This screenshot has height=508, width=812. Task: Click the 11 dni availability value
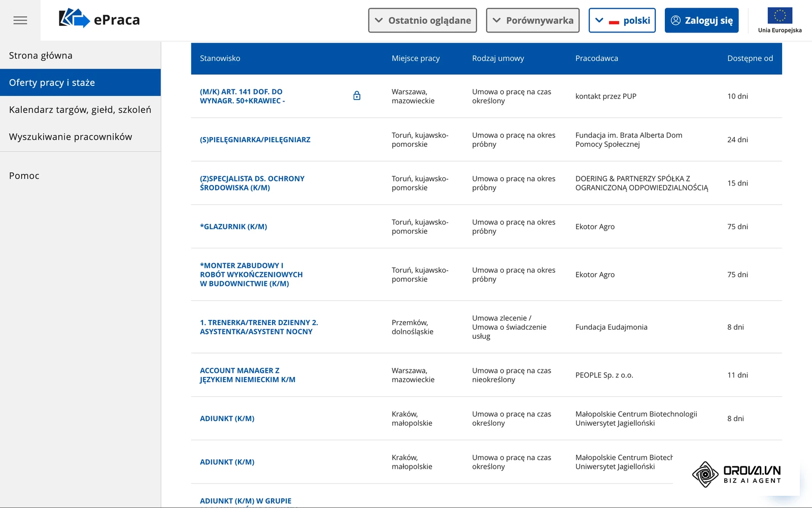[737, 375]
